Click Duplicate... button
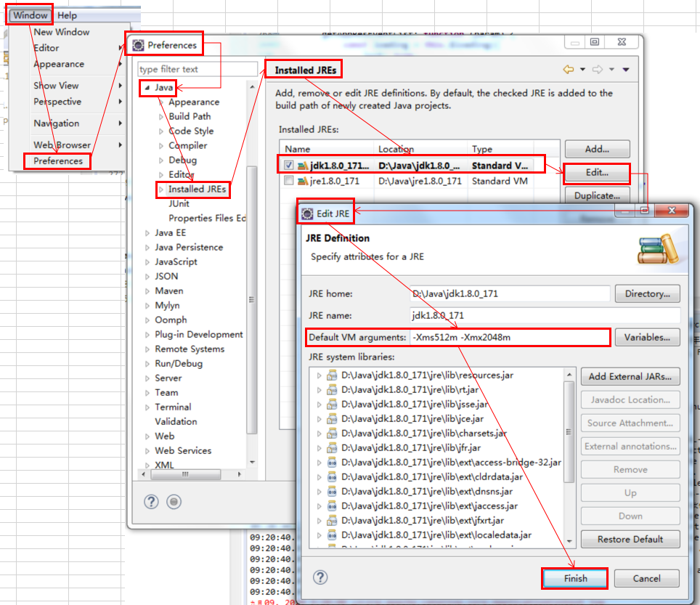Image resolution: width=700 pixels, height=605 pixels. pos(598,195)
